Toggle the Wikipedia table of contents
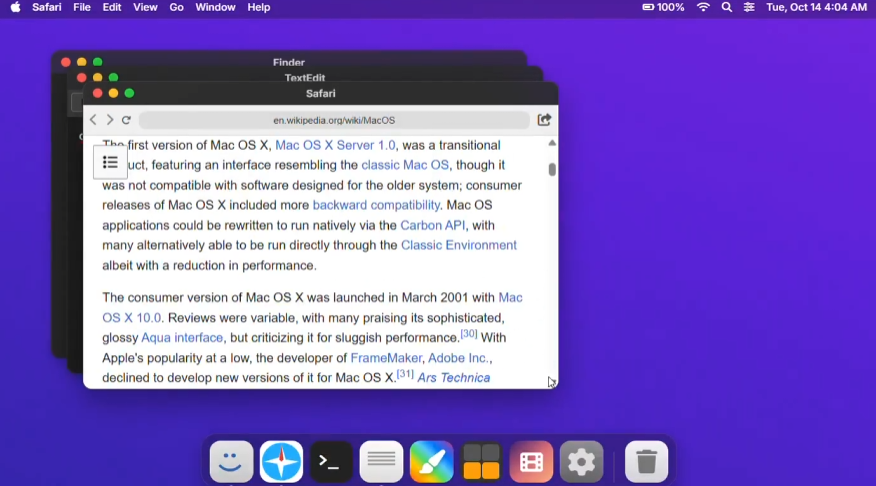 110,163
